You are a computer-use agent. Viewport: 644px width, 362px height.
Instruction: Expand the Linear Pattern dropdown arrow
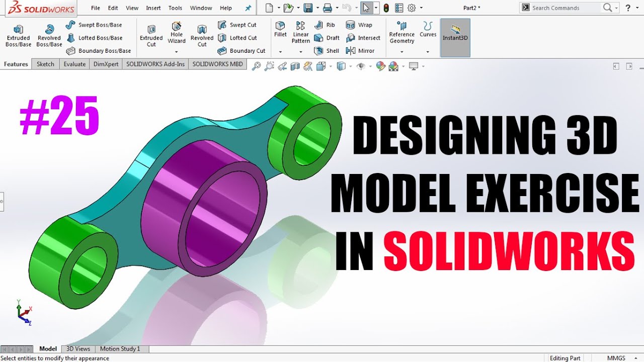[x=300, y=52]
